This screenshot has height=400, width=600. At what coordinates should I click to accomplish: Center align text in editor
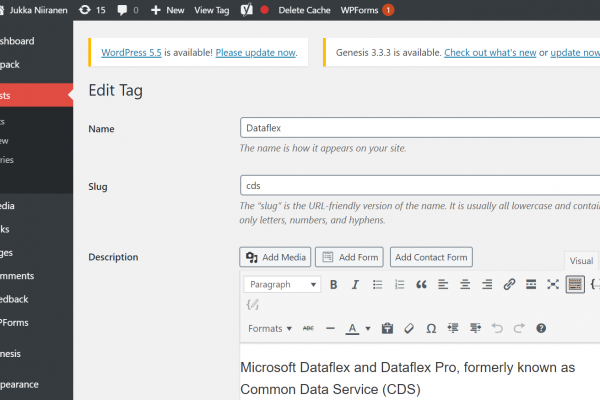pyautogui.click(x=465, y=284)
